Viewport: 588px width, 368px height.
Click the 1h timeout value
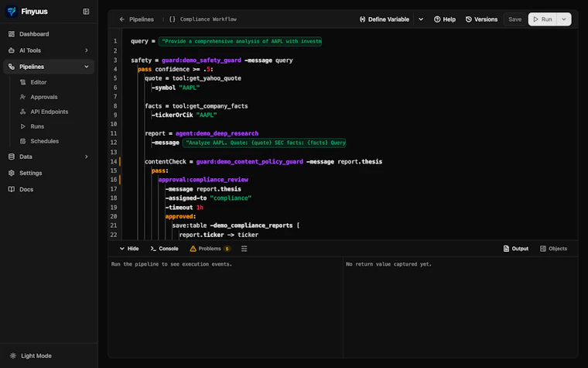click(x=200, y=208)
